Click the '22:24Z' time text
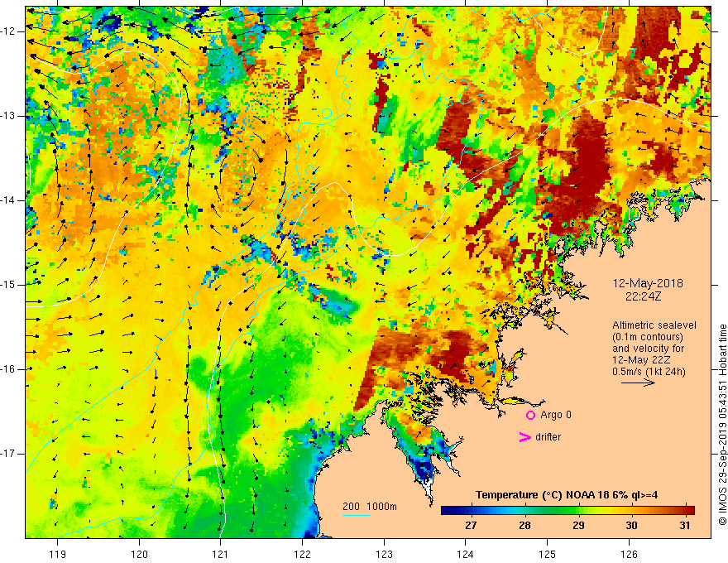Screen dimensions: 728x563 pos(643,296)
